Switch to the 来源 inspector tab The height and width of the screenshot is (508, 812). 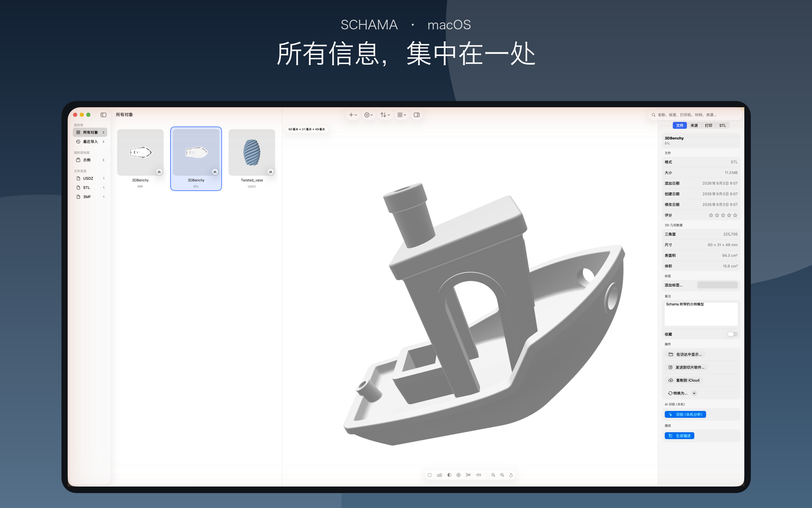click(694, 126)
